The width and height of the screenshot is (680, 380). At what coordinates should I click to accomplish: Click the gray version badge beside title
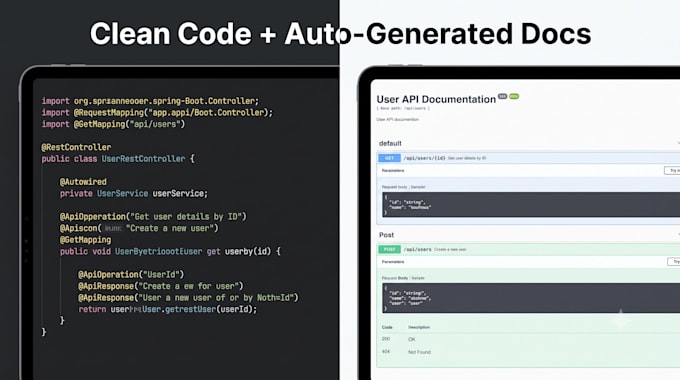502,96
